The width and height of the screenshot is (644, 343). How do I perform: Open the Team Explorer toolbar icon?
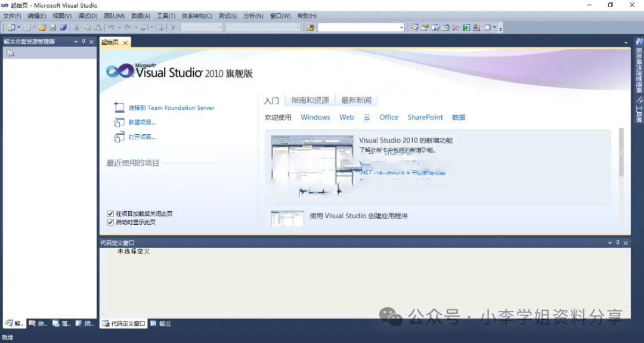(435, 27)
